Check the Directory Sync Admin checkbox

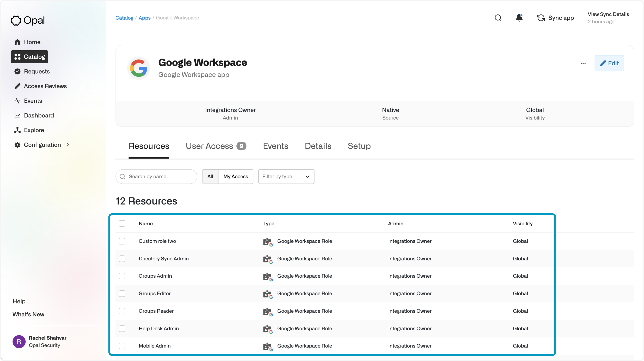click(122, 258)
